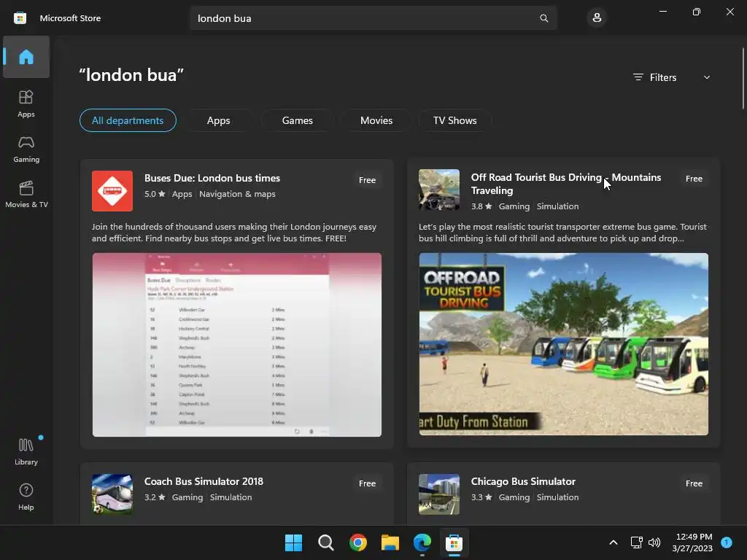Open the Buses Due screenshot preview
Screen dimensions: 747x560
coord(237,345)
